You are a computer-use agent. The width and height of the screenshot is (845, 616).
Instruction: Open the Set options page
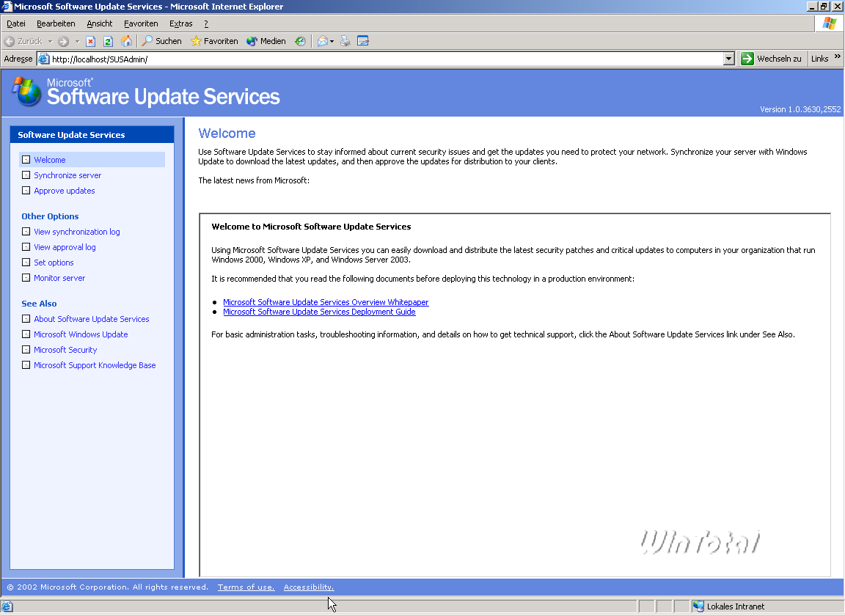(x=54, y=263)
